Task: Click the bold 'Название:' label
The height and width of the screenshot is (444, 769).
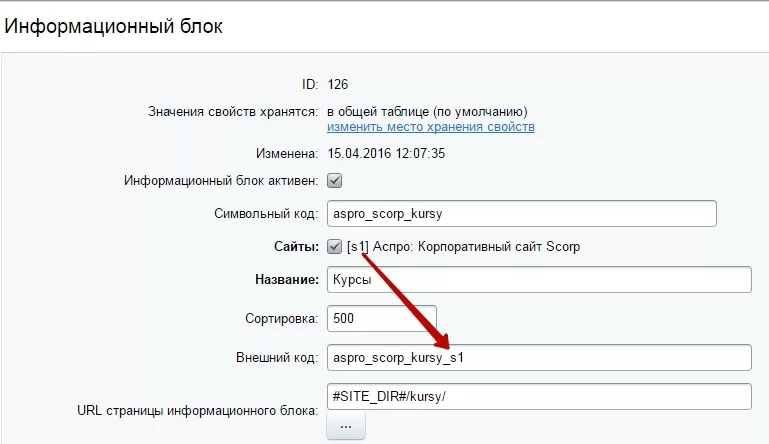Action: (286, 280)
